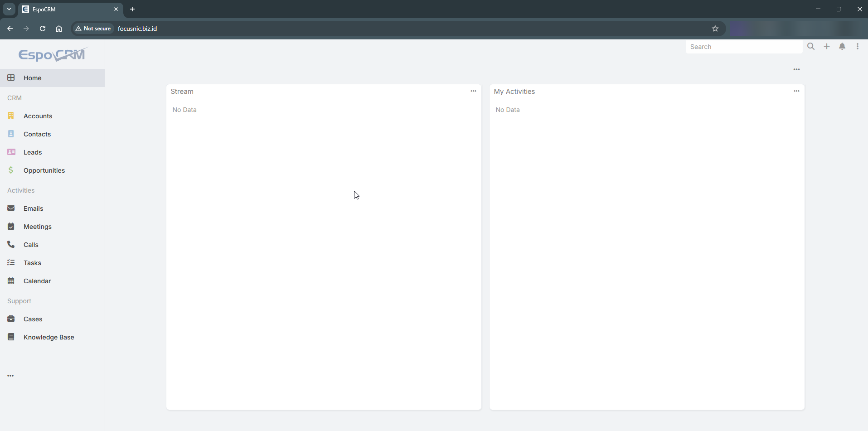
Task: Open the user menu in top bar
Action: [858, 47]
